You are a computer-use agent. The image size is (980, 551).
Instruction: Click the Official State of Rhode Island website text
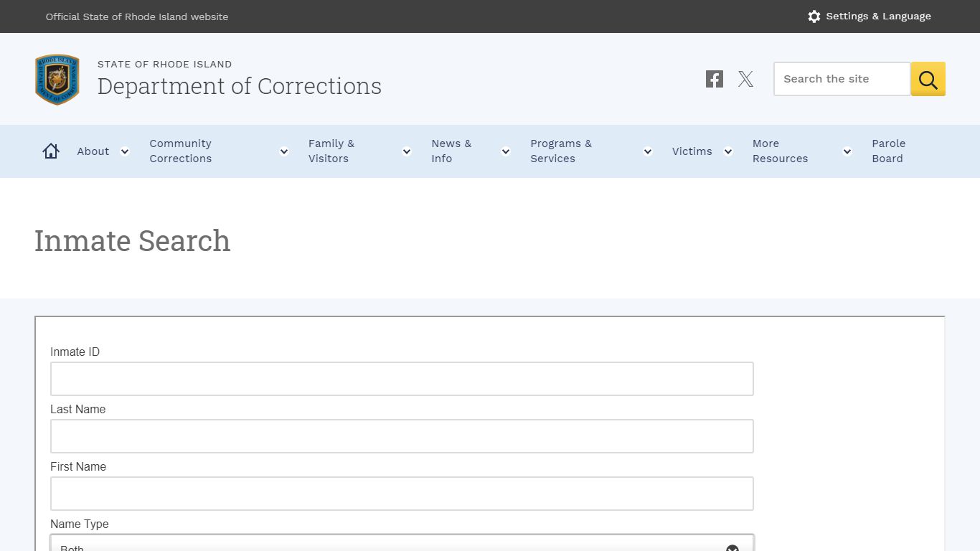137,17
